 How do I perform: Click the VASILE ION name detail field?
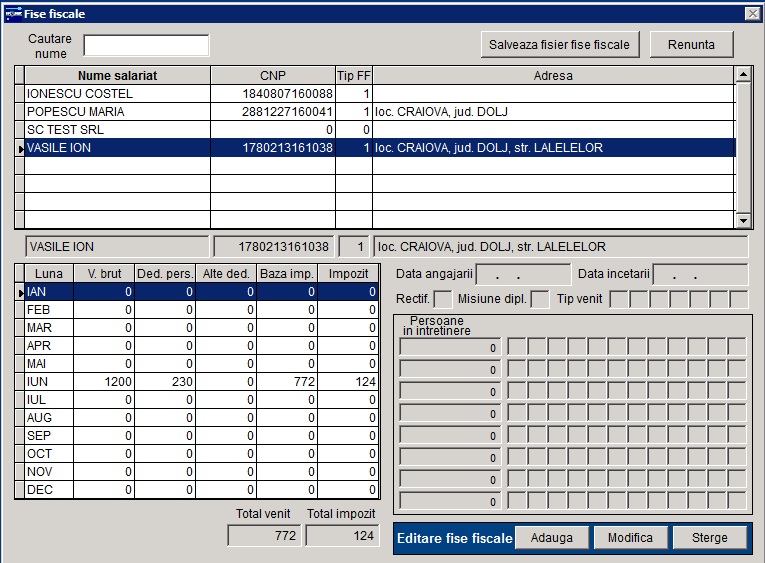[x=117, y=247]
